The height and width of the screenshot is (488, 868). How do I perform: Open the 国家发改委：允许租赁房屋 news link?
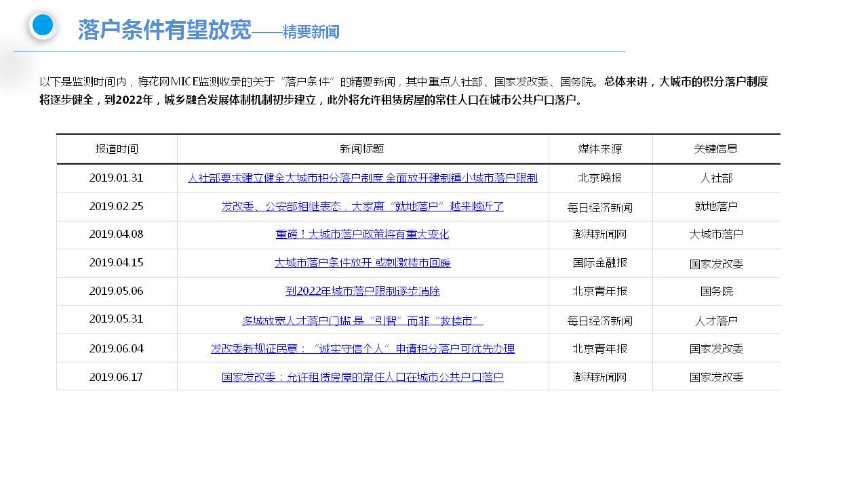(x=362, y=378)
